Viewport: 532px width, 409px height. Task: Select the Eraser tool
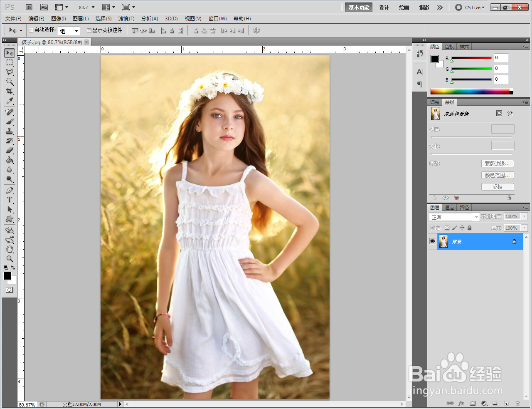point(10,150)
